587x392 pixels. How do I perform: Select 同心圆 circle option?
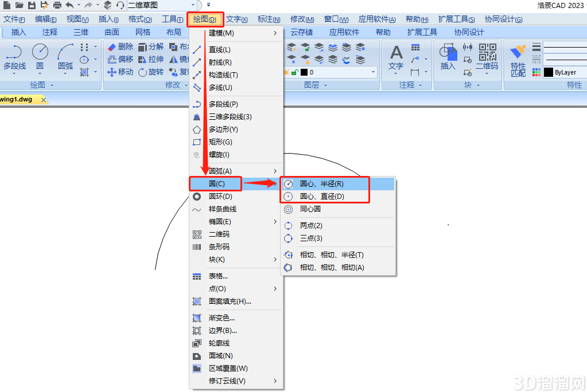(339, 209)
